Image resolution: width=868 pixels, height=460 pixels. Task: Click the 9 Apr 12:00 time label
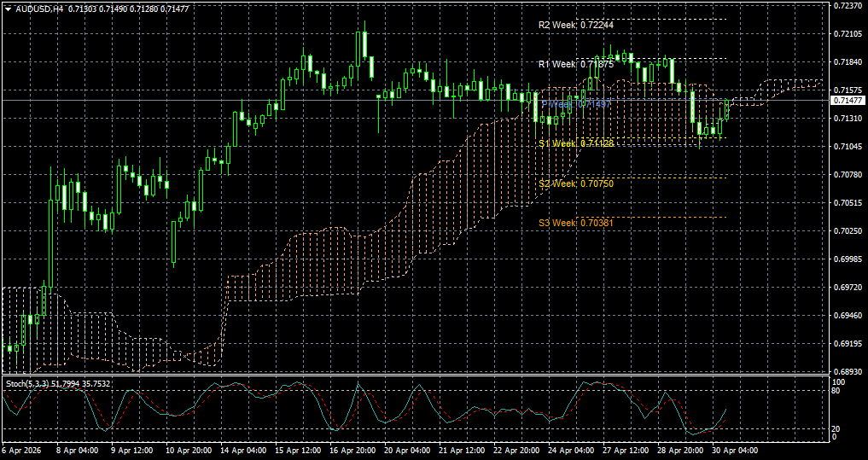[133, 451]
